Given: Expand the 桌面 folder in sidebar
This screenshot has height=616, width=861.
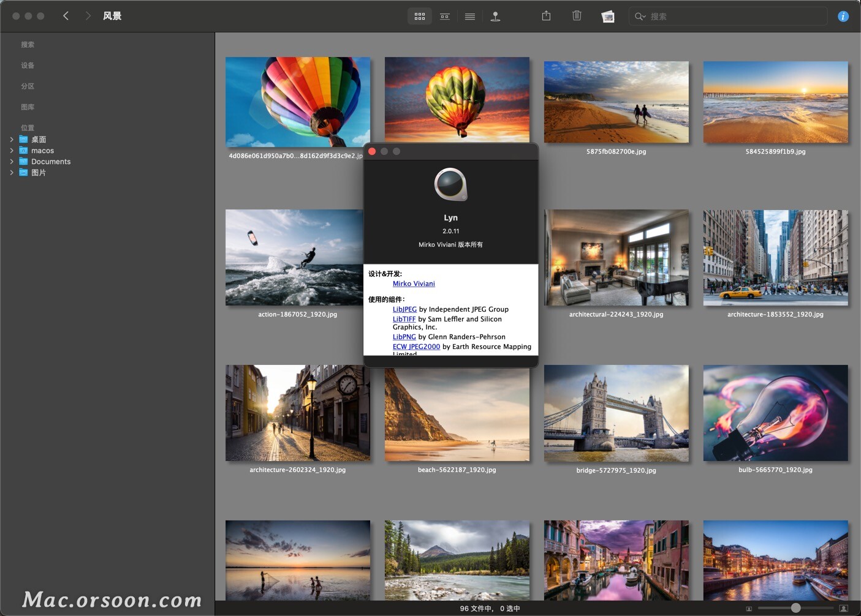Looking at the screenshot, I should [12, 140].
